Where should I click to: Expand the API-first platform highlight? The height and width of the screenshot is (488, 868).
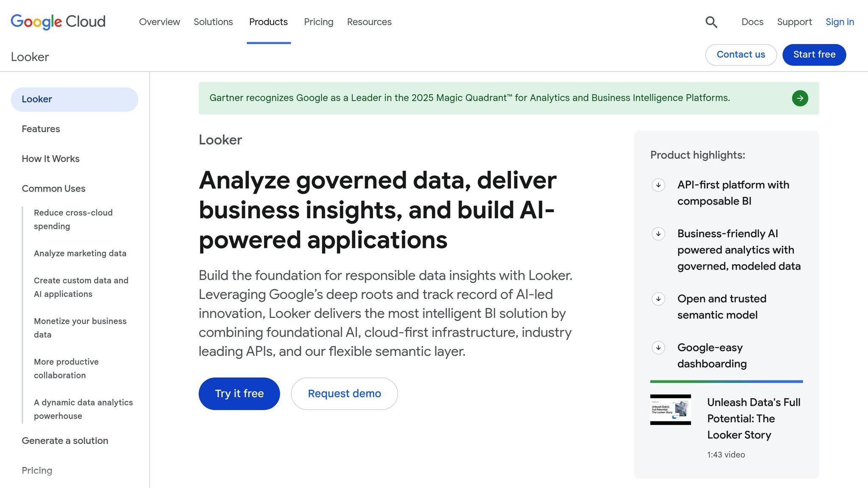pos(658,185)
